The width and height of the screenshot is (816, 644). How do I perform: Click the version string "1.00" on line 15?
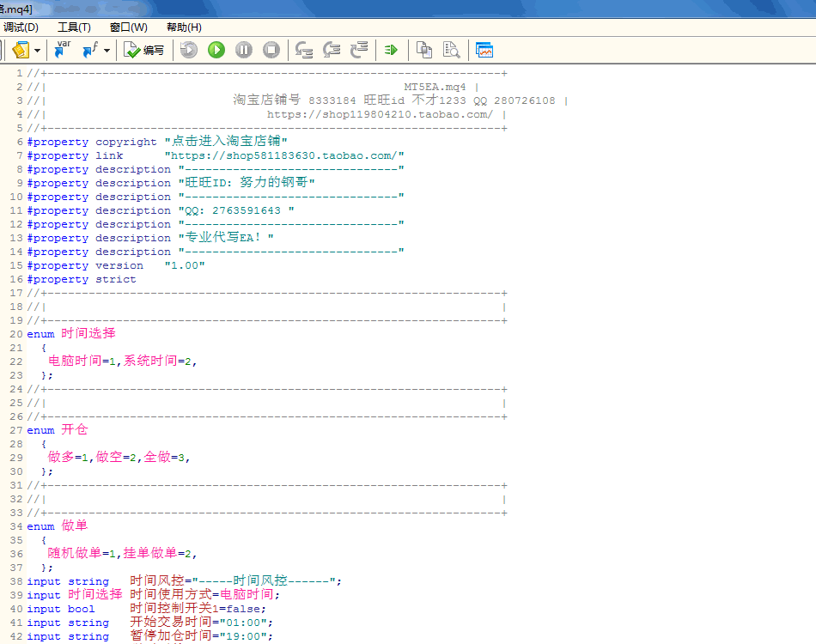pyautogui.click(x=185, y=265)
